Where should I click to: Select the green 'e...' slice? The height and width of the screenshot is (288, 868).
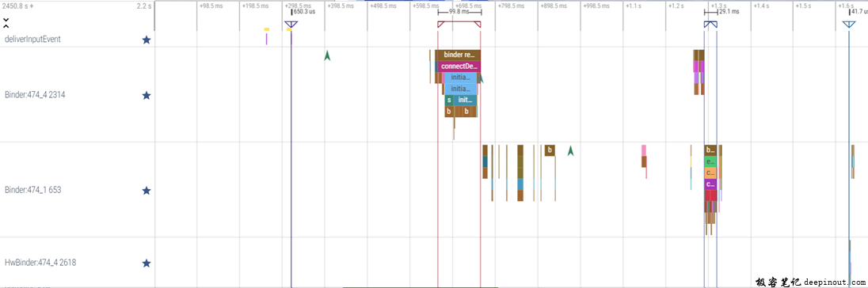pos(710,161)
